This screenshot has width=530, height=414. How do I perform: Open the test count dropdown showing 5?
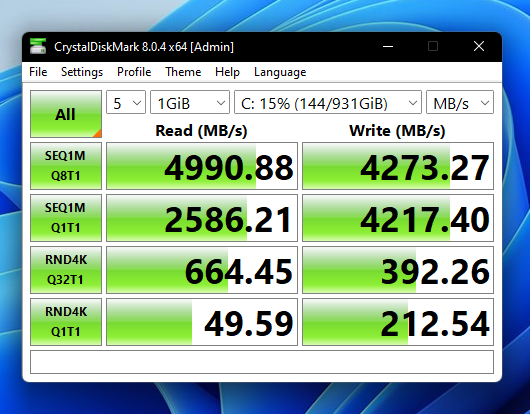click(x=126, y=102)
